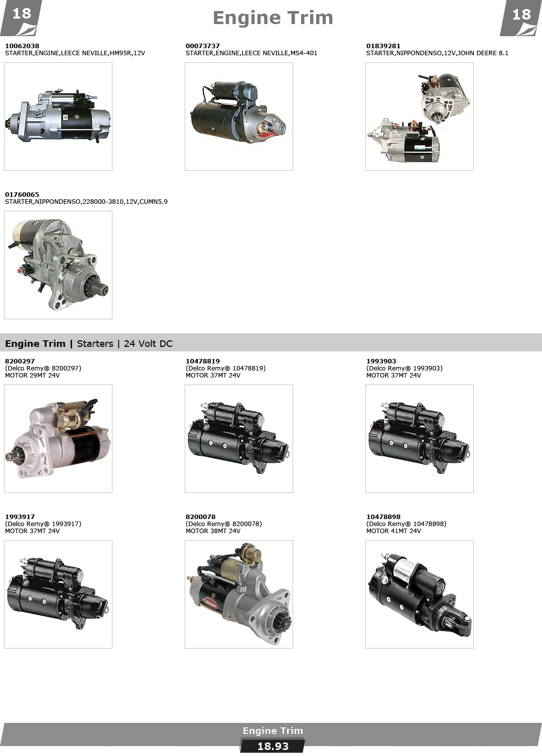The width and height of the screenshot is (542, 756).
Task: Click part number 01760065
Action: click(x=22, y=194)
